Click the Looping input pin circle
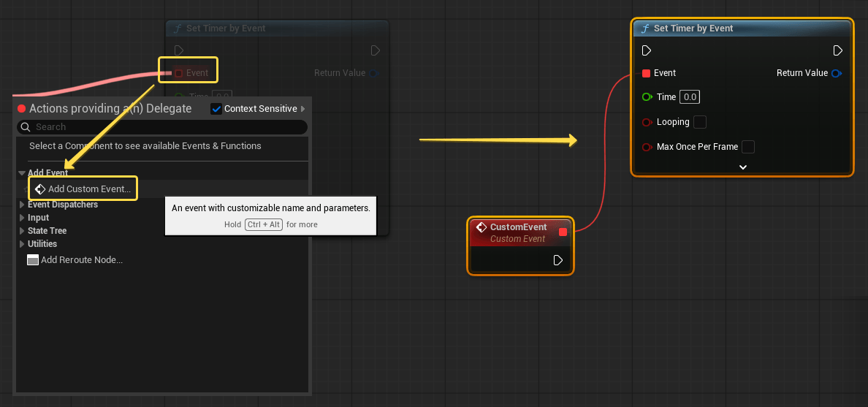Image resolution: width=868 pixels, height=407 pixels. [647, 122]
